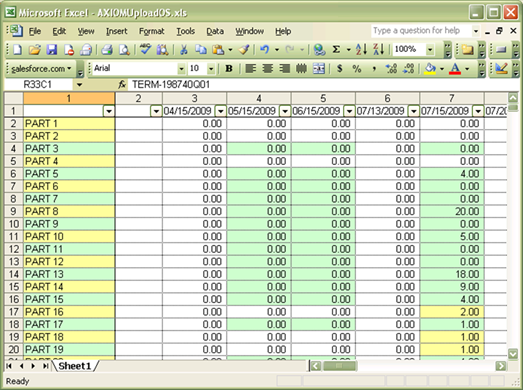This screenshot has width=523, height=390.
Task: Click the horizontal scrollbar right arrow
Action: pos(500,366)
